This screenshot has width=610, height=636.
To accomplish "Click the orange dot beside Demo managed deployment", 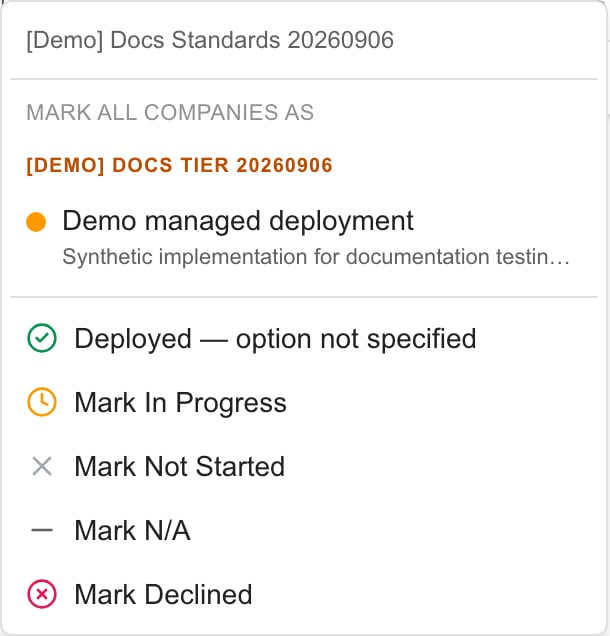I will [36, 222].
